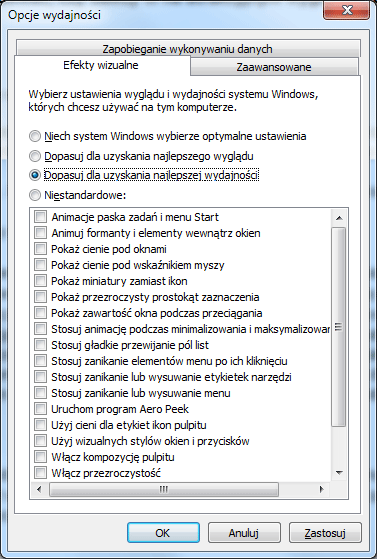Check Stosuj zanikanie lub wysuwanie etykietek narzędzi
This screenshot has height=559, width=377.
pyautogui.click(x=40, y=377)
